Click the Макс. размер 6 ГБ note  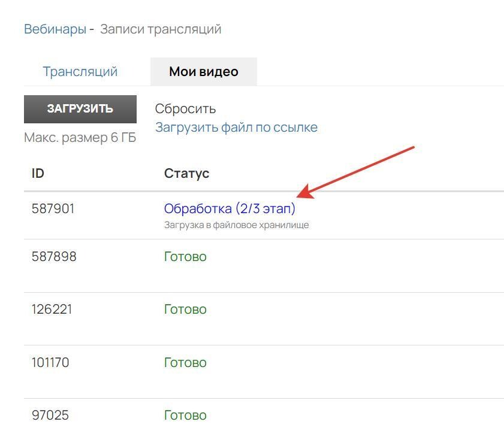click(80, 138)
